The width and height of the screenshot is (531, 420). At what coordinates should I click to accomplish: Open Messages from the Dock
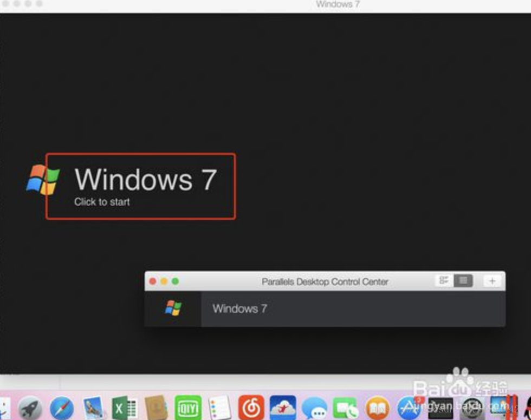pyautogui.click(x=314, y=408)
